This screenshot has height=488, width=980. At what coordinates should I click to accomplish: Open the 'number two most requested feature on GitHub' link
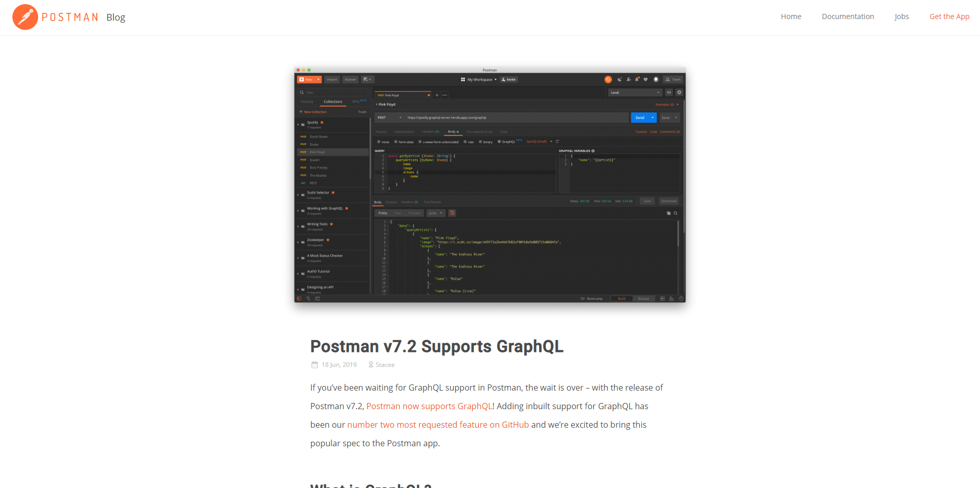[x=438, y=425]
